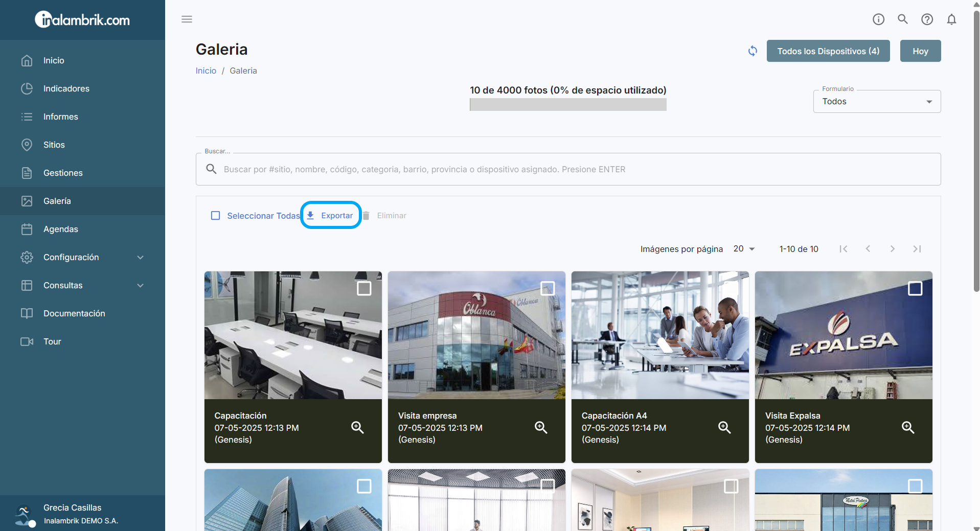Click the Exportar button
Viewport: 980px width, 531px height.
(331, 216)
